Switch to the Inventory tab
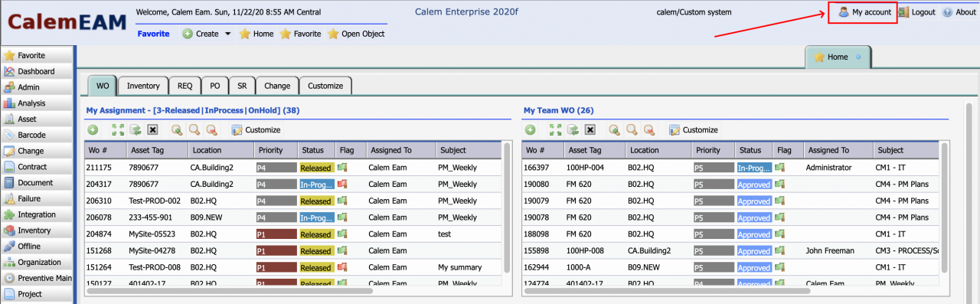 (x=143, y=86)
